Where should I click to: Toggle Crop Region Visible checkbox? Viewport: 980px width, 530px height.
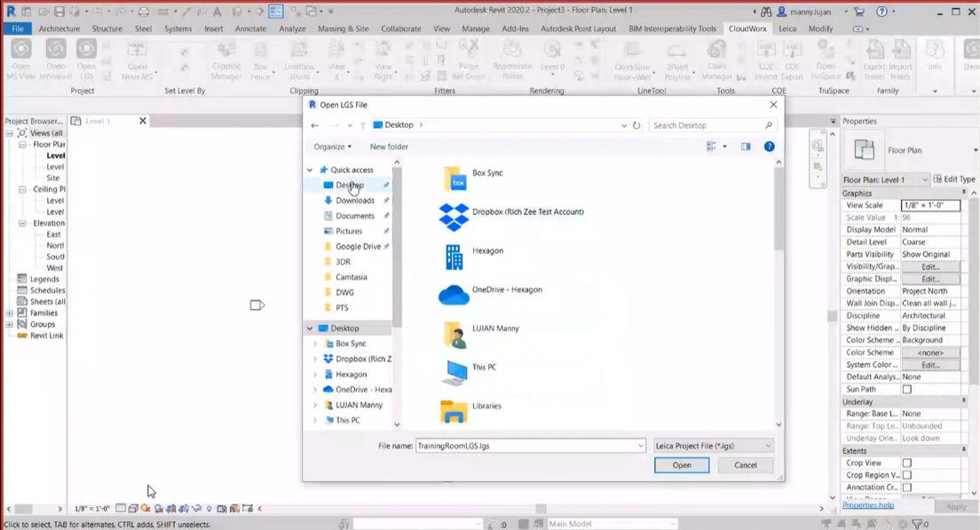[x=907, y=475]
